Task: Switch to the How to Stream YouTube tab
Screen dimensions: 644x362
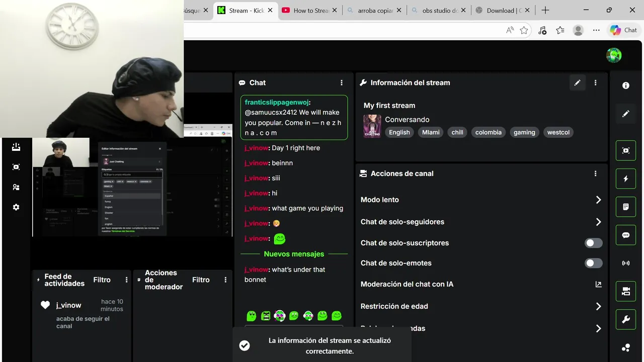Action: pyautogui.click(x=310, y=11)
